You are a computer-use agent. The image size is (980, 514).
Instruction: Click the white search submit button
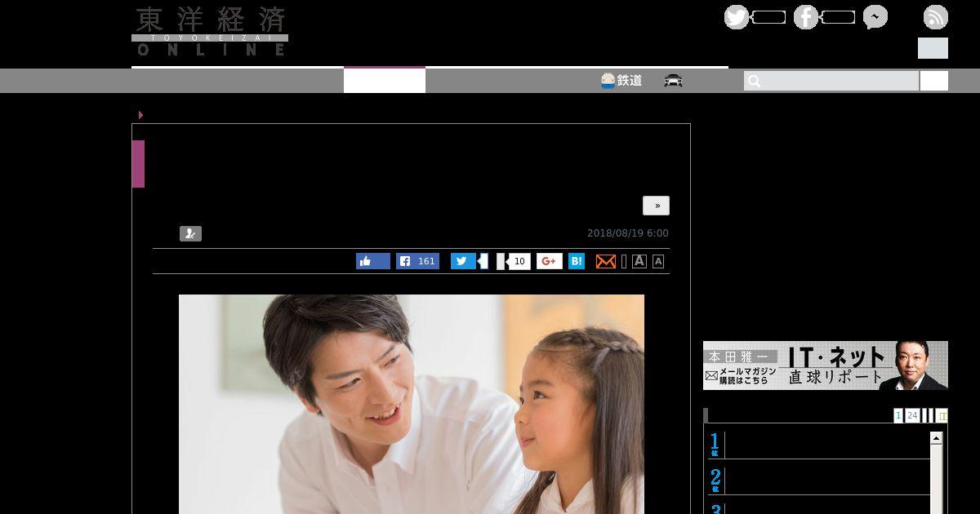pyautogui.click(x=934, y=81)
